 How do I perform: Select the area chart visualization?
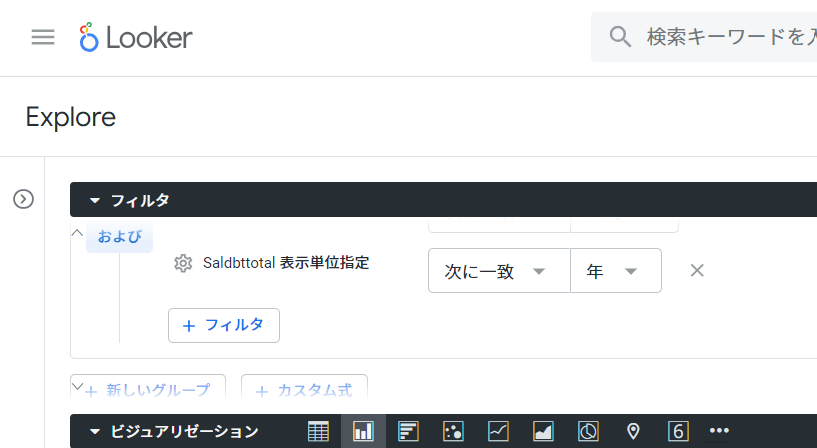[x=543, y=431]
